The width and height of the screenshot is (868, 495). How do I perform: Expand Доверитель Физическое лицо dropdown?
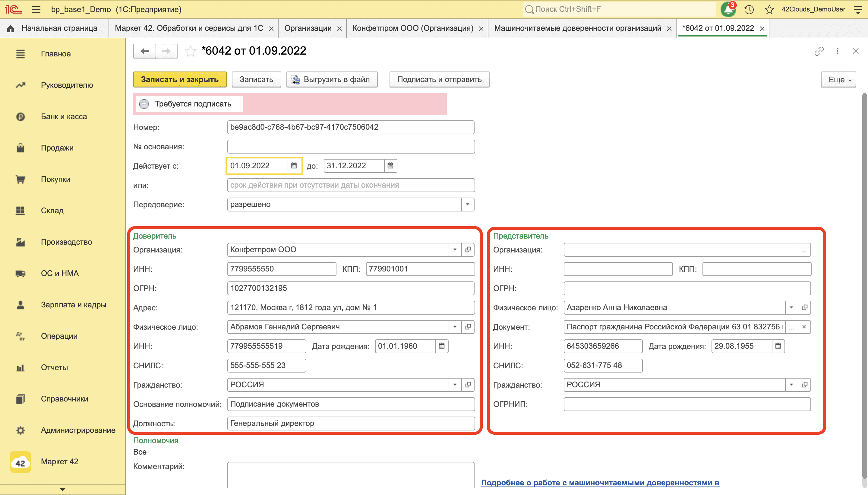point(455,327)
